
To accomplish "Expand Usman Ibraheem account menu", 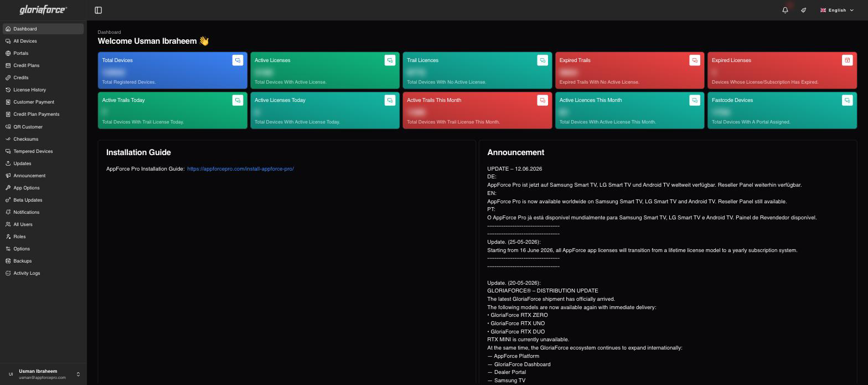I will click(x=43, y=374).
